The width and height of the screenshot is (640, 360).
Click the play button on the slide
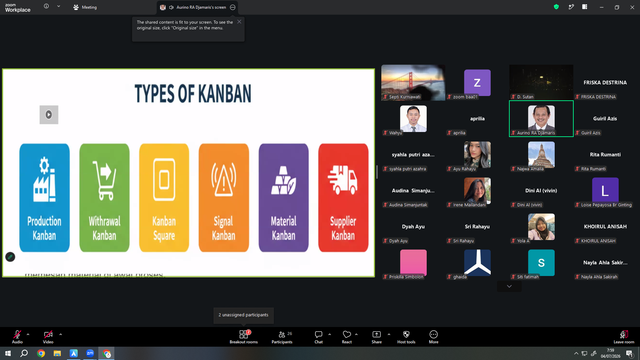coord(49,115)
